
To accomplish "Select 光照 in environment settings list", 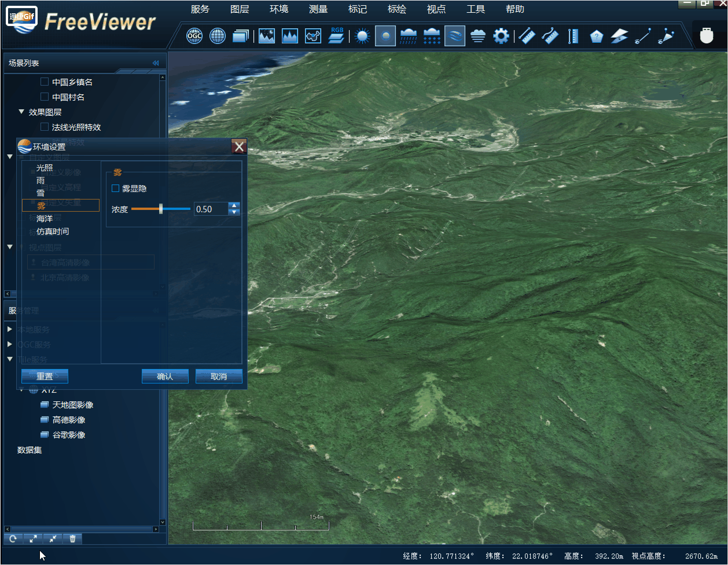I will click(45, 168).
